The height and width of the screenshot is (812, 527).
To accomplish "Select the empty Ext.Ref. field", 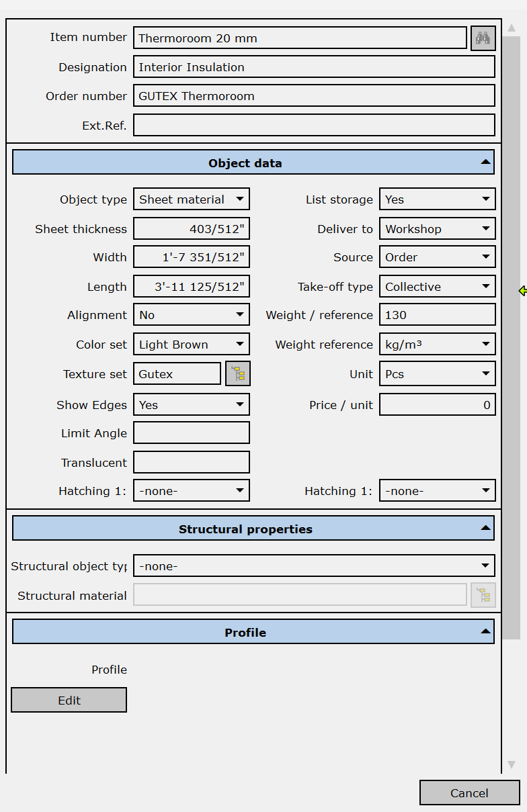I will tap(314, 125).
